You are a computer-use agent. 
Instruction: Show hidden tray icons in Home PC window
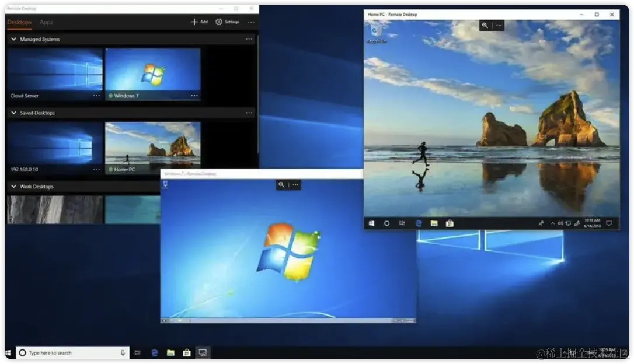coord(552,223)
